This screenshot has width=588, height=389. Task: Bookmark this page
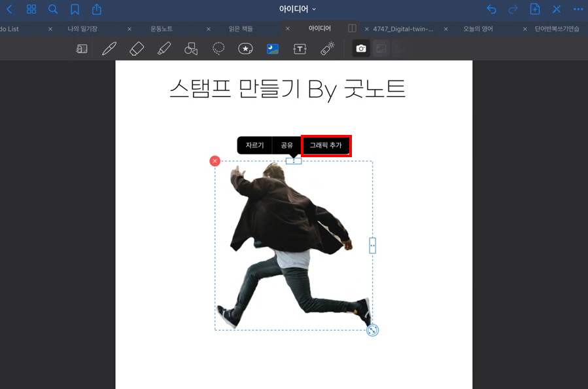click(75, 9)
